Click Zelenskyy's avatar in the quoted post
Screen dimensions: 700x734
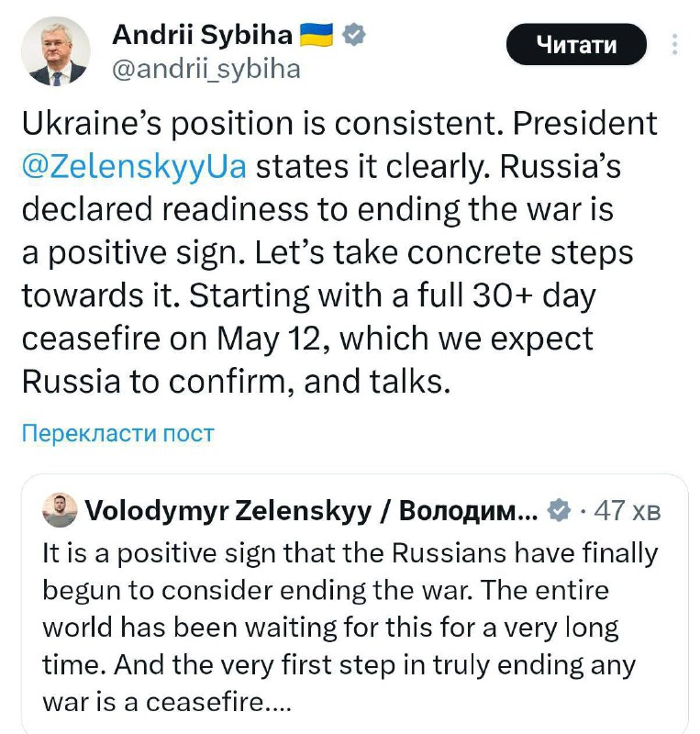coord(60,510)
